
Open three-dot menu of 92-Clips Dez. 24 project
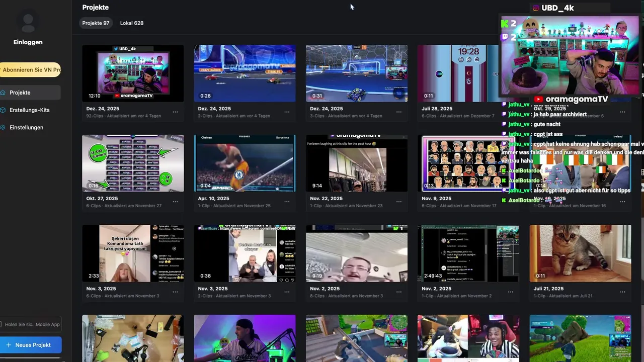coord(175,112)
